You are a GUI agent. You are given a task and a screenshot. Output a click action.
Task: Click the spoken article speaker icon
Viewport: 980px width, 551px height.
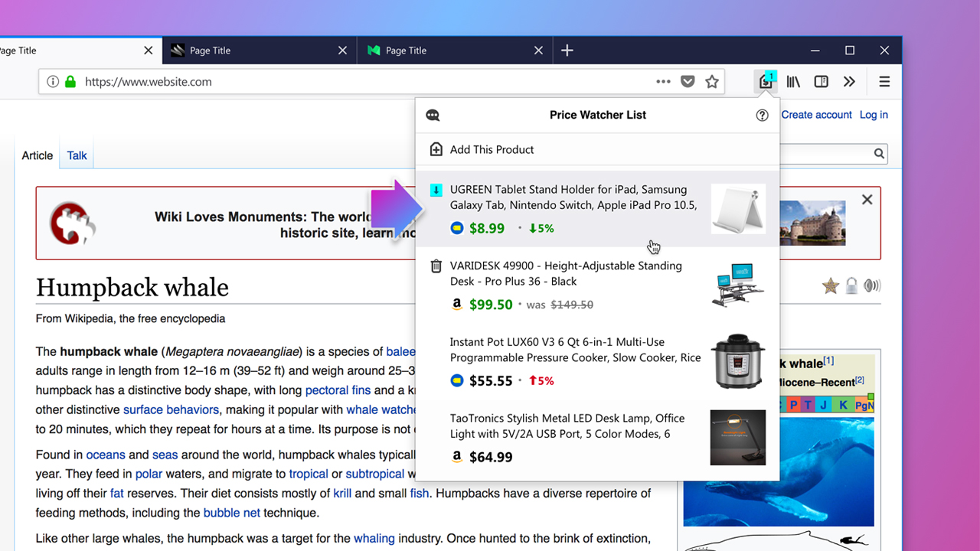[x=872, y=286]
